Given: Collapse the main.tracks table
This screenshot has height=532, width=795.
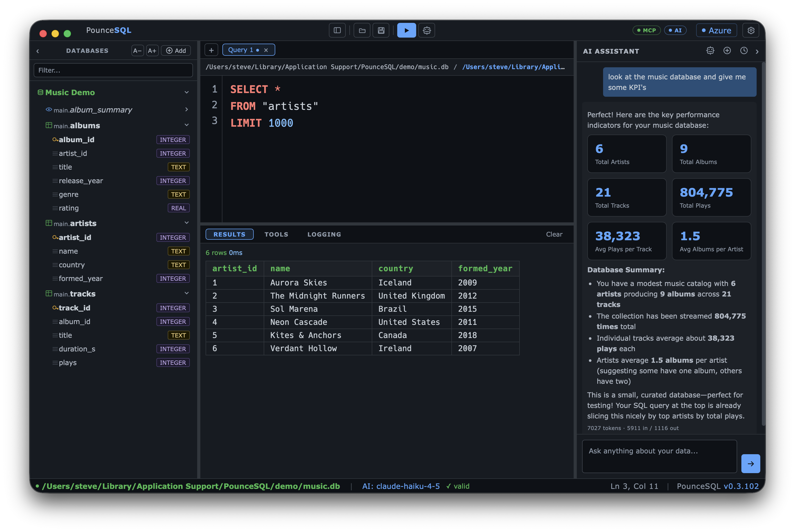Looking at the screenshot, I should tap(186, 293).
